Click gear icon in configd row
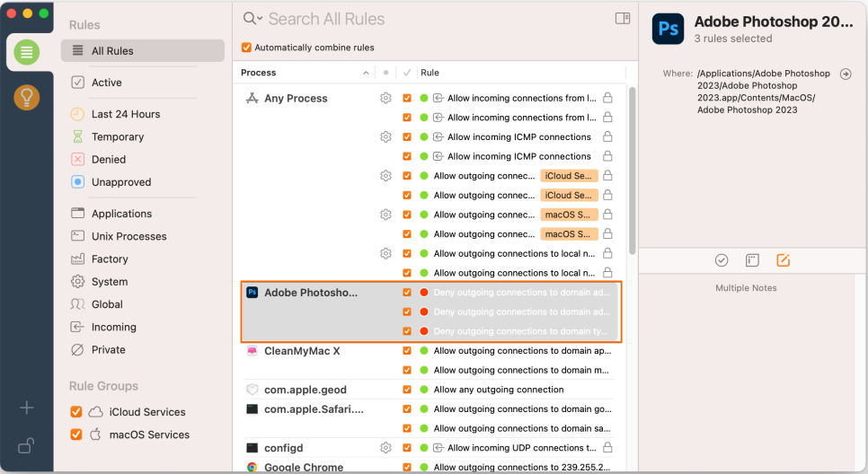Image resolution: width=868 pixels, height=474 pixels. pyautogui.click(x=385, y=447)
